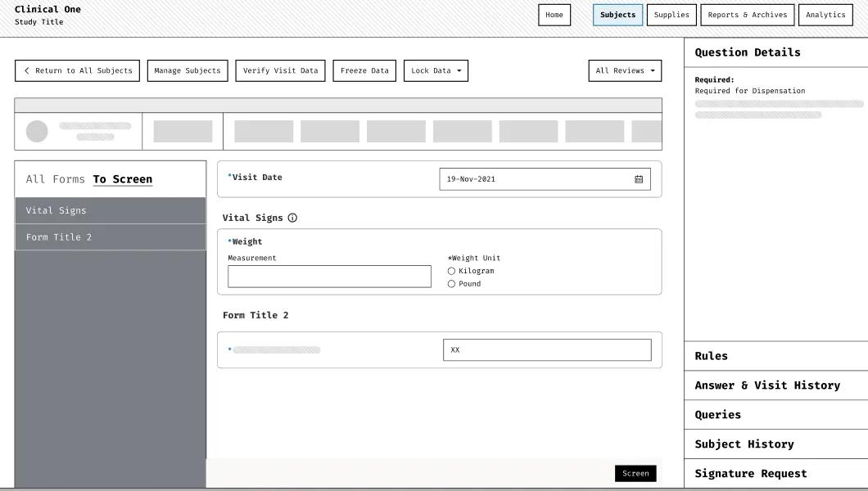Select the Kilogram weight unit
Viewport: 868px width, 491px height.
451,271
